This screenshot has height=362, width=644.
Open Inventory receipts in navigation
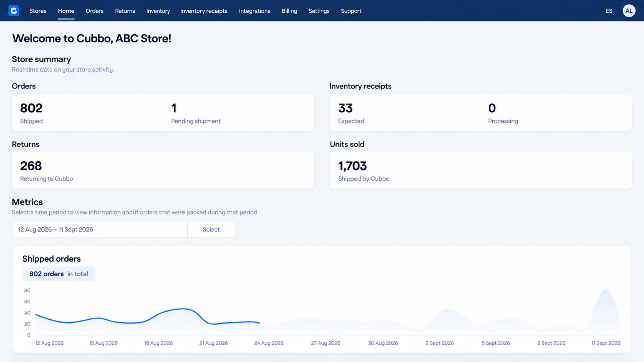(204, 11)
